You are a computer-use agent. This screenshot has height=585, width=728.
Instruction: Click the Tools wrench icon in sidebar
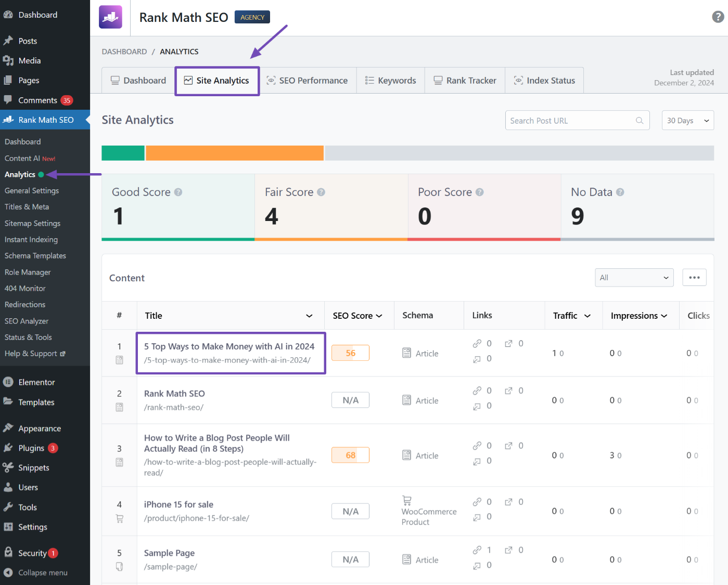[x=8, y=507]
